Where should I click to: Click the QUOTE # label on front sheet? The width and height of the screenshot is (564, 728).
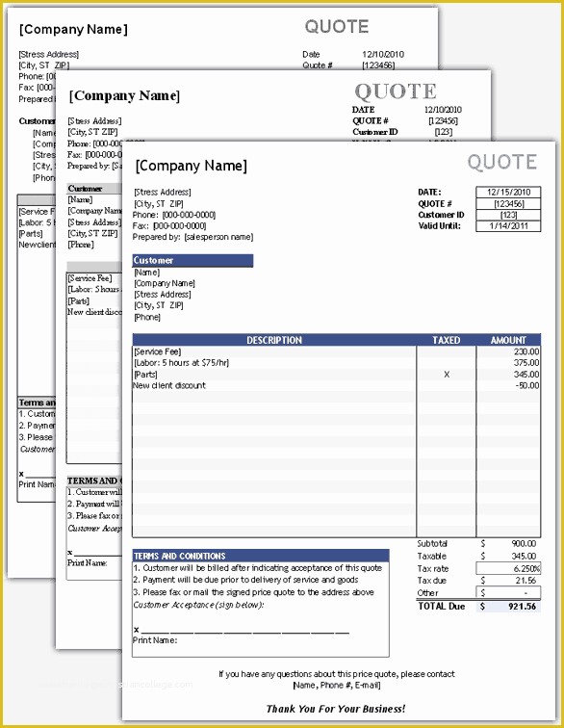435,204
